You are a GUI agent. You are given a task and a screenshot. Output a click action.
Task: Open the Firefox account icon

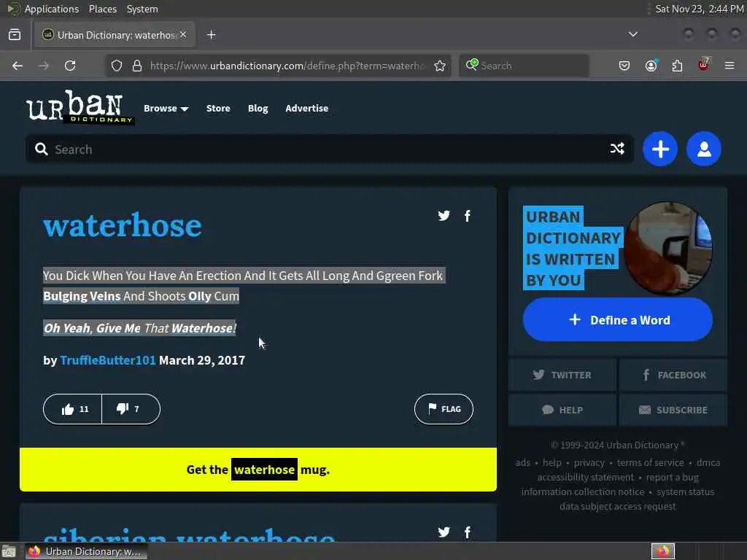pos(651,66)
